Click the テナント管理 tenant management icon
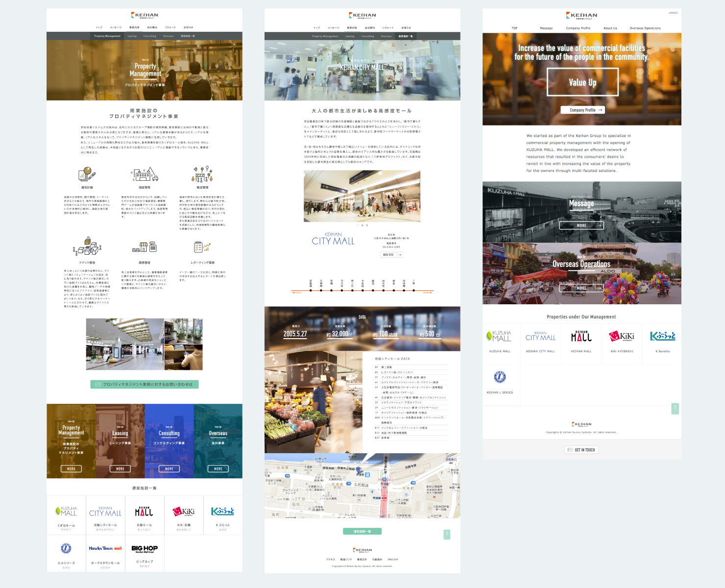 pos(87,246)
